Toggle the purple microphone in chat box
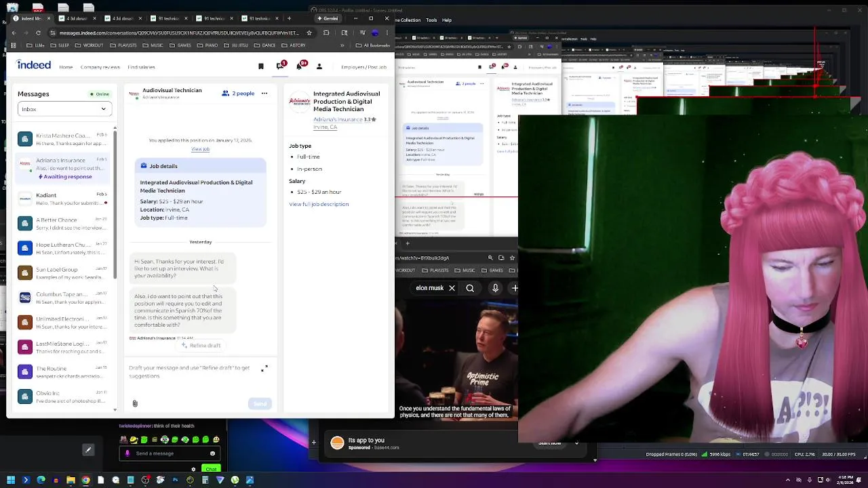Screen dimensions: 868x488 pos(127,453)
